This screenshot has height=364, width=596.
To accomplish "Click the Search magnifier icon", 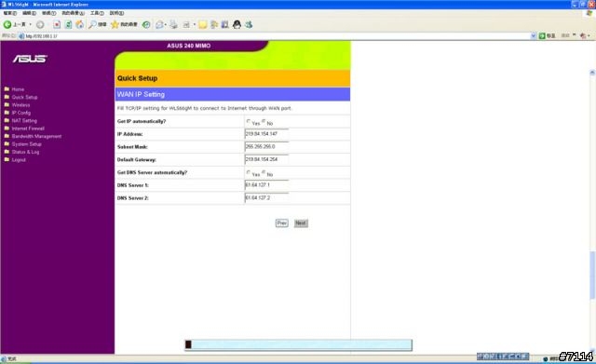I will point(92,25).
